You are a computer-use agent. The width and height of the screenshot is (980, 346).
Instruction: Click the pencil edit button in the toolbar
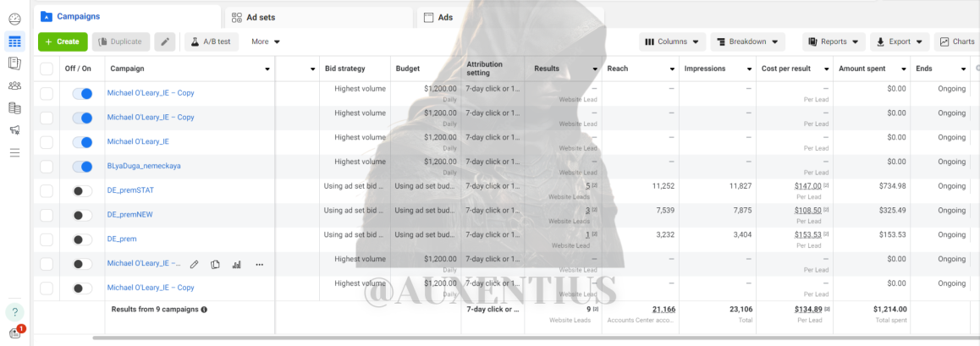tap(165, 41)
